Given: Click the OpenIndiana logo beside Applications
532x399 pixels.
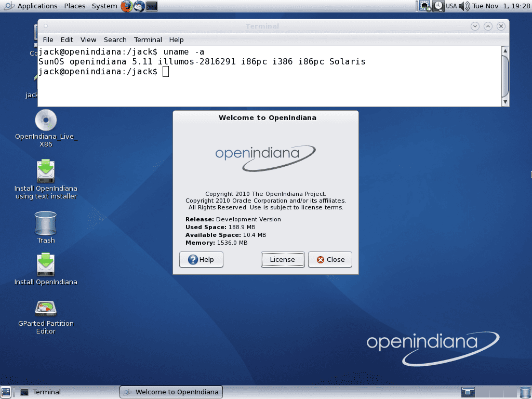Looking at the screenshot, I should [9, 6].
